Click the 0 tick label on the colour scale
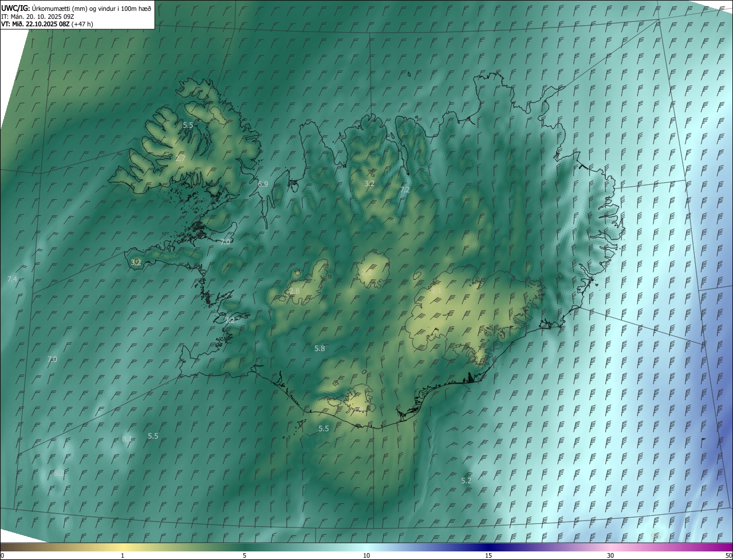Image resolution: width=733 pixels, height=560 pixels. (x=2, y=555)
